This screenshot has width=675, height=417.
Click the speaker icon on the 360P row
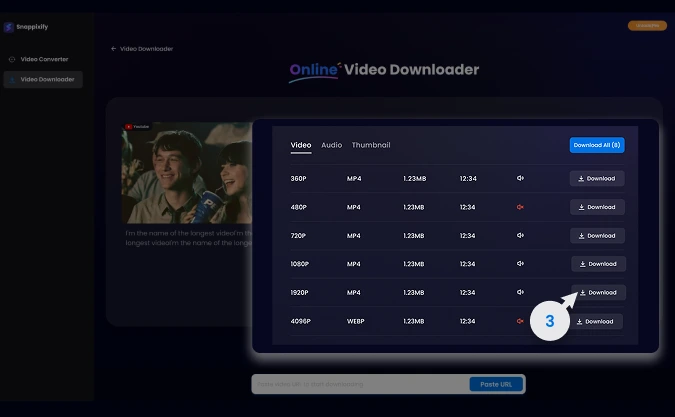[x=520, y=179]
